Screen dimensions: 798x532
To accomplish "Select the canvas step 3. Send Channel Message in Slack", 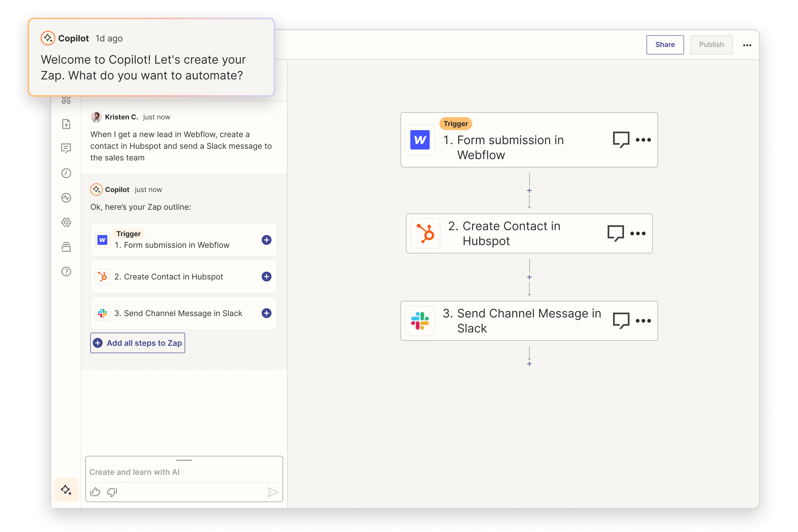I will click(x=529, y=321).
